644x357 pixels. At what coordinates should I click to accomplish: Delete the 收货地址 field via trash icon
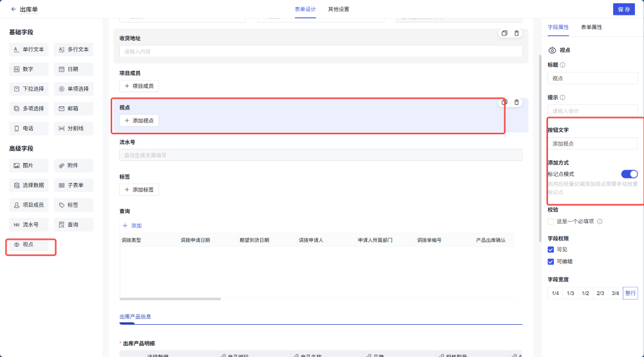[516, 34]
